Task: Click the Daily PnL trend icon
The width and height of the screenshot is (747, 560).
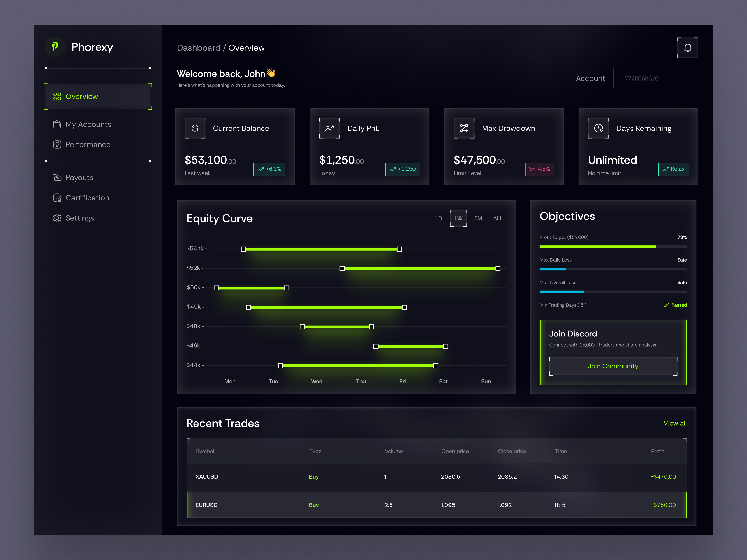Action: point(329,128)
